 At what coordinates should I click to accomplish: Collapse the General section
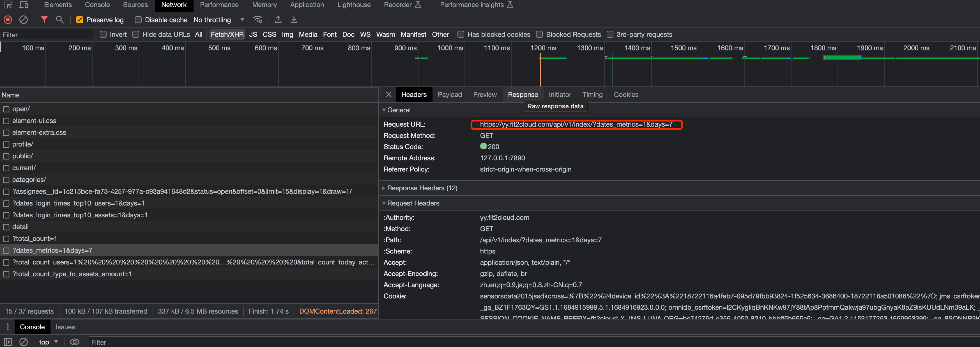pyautogui.click(x=398, y=110)
